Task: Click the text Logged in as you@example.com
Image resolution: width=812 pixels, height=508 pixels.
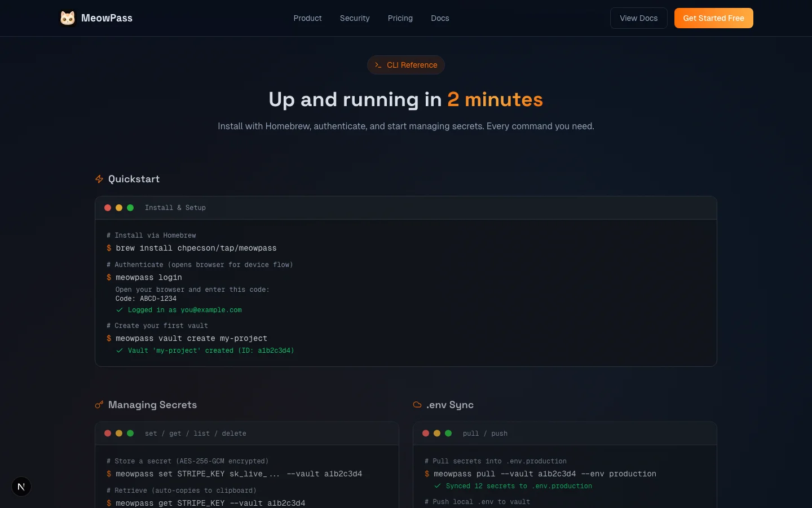Action: click(185, 310)
